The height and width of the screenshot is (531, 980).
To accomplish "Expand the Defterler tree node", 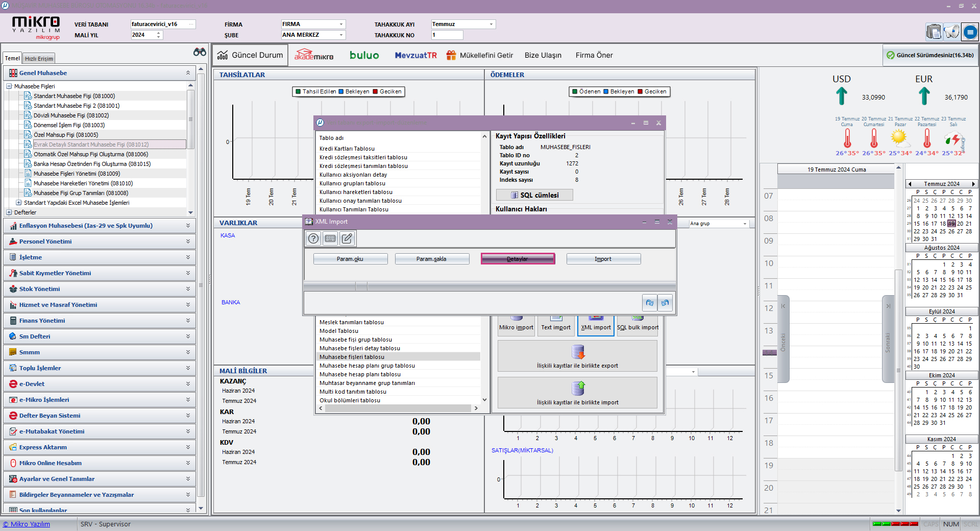I will point(9,212).
